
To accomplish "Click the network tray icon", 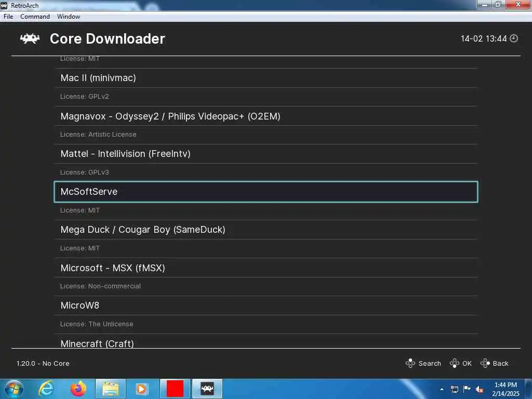I will 455,389.
